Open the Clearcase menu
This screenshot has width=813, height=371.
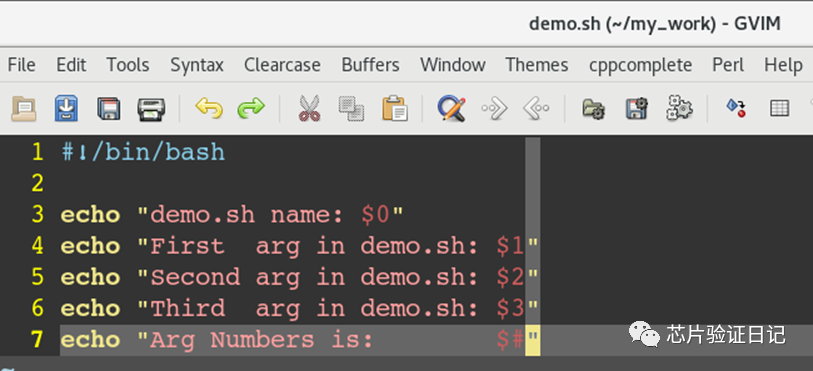282,65
